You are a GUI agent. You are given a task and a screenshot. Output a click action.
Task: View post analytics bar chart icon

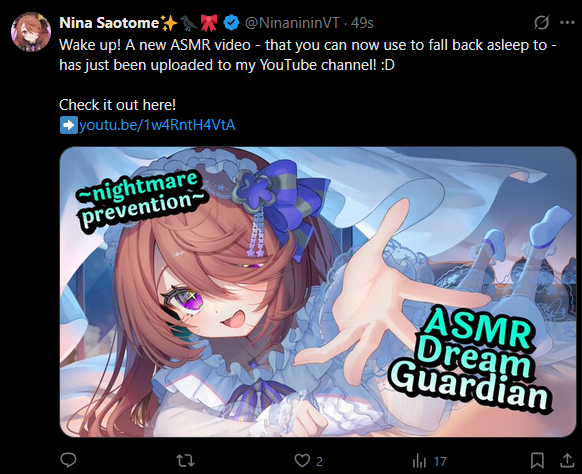(419, 461)
